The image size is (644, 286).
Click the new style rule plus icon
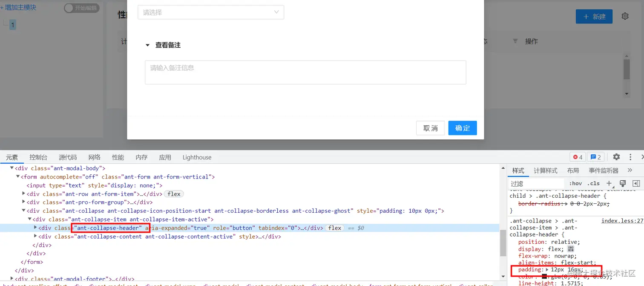pos(609,183)
